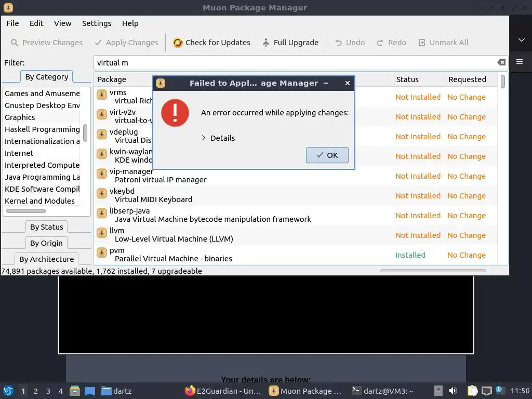The image size is (532, 399).
Task: Click the virt-v2v package icon
Action: pyautogui.click(x=102, y=114)
